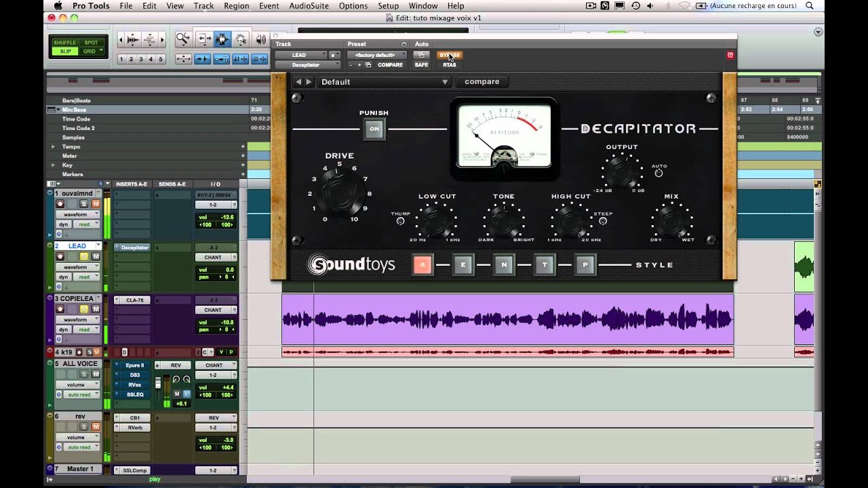Open the Spotlight search icon
This screenshot has height=488, width=868.
[x=810, y=5]
